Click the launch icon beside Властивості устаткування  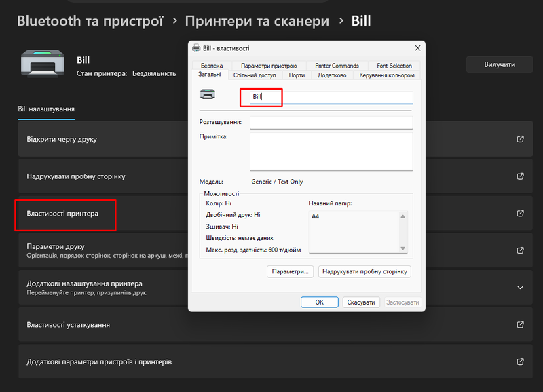tap(519, 324)
